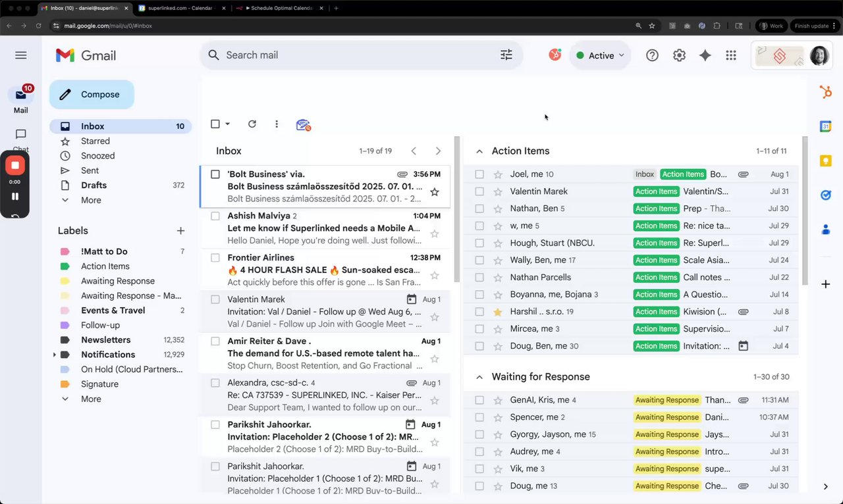
Task: Select the Bolt Business email checkbox
Action: (x=215, y=174)
